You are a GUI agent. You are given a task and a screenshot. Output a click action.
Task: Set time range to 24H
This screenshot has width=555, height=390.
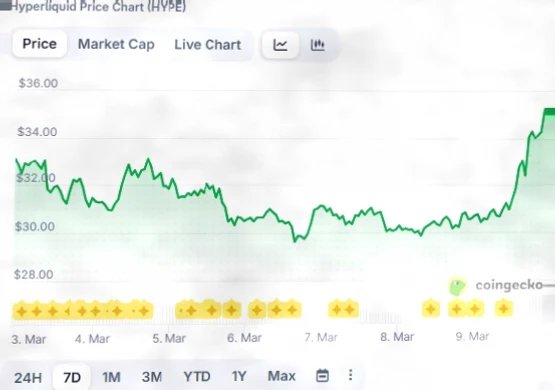[28, 378]
